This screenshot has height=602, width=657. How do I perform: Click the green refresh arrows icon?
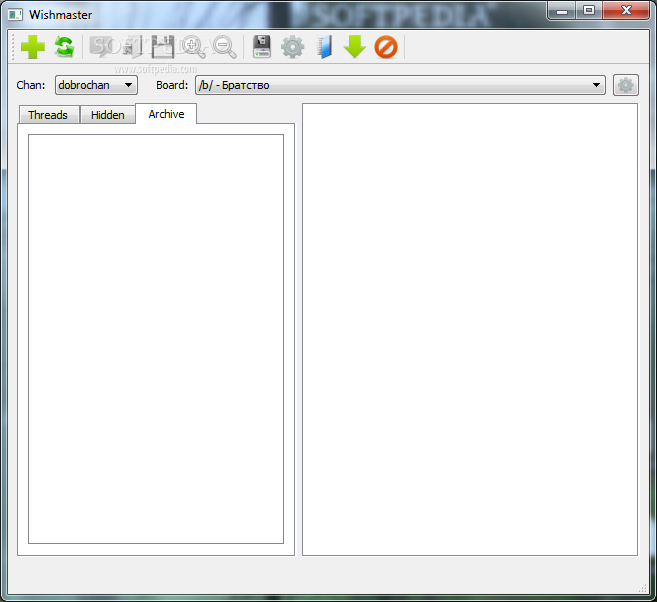pos(65,47)
